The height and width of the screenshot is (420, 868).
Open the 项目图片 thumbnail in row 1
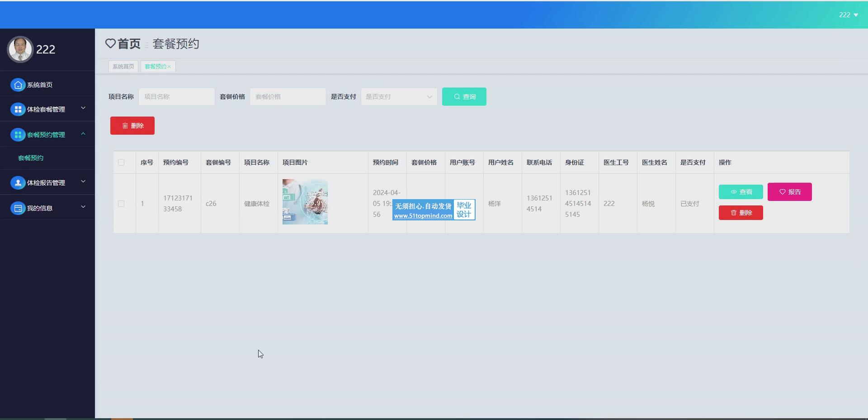(305, 202)
